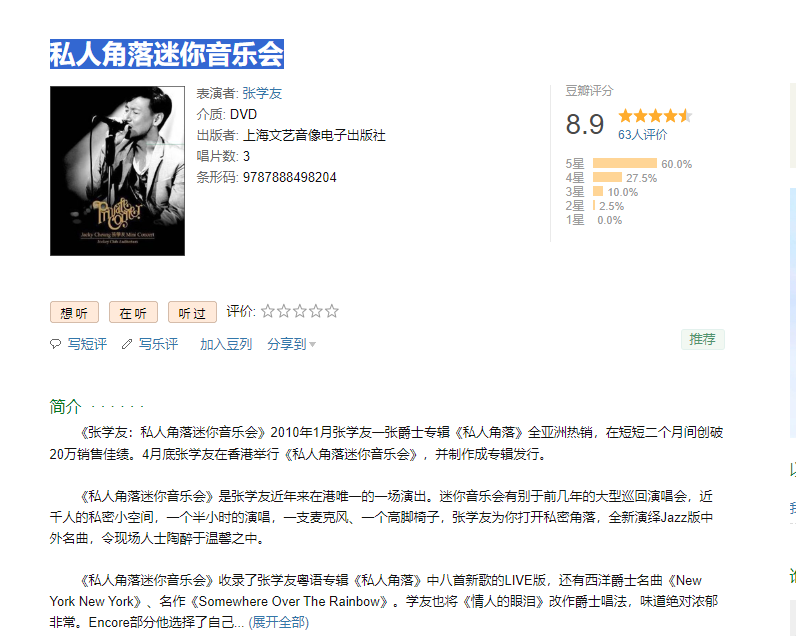Click the speech bubble icon beside 写短评
Viewport: 796px width, 636px height.
(x=55, y=344)
